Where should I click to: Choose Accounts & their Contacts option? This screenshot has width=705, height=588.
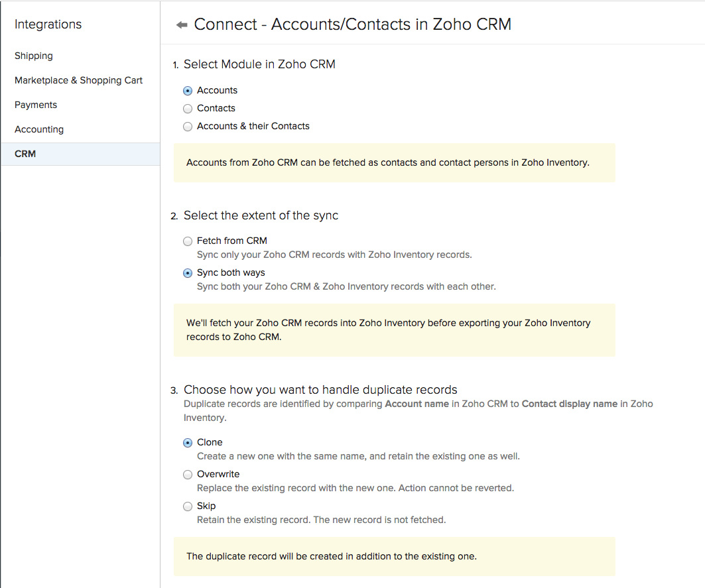click(x=187, y=126)
